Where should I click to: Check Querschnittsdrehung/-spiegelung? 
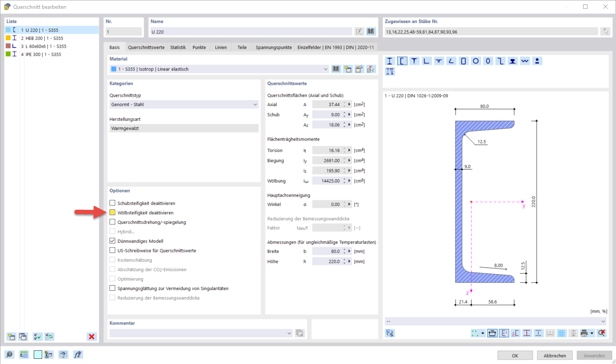(112, 222)
